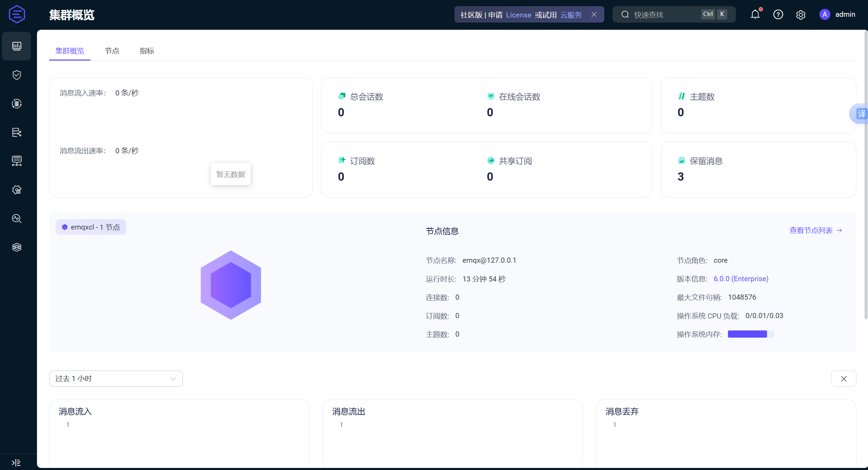
Task: Open the management gear sidebar icon
Action: click(16, 190)
